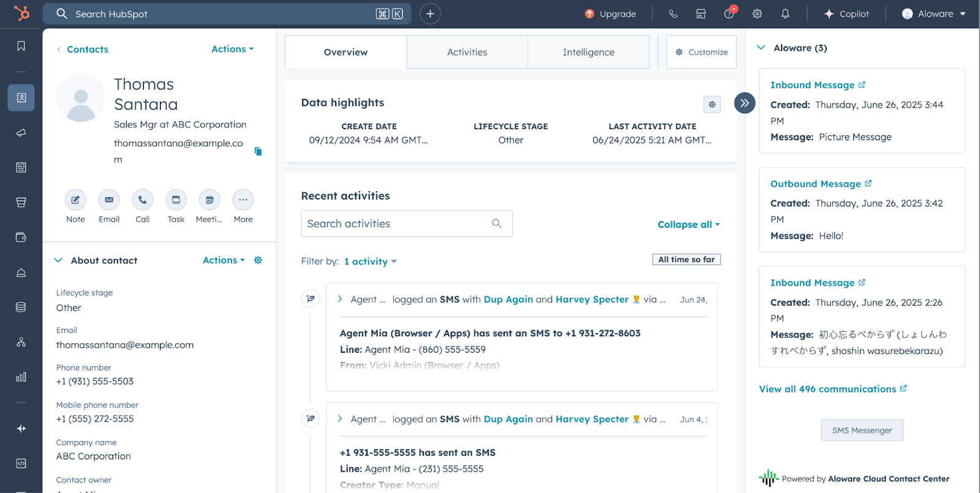Open the Product updates icon with red badge

[729, 13]
